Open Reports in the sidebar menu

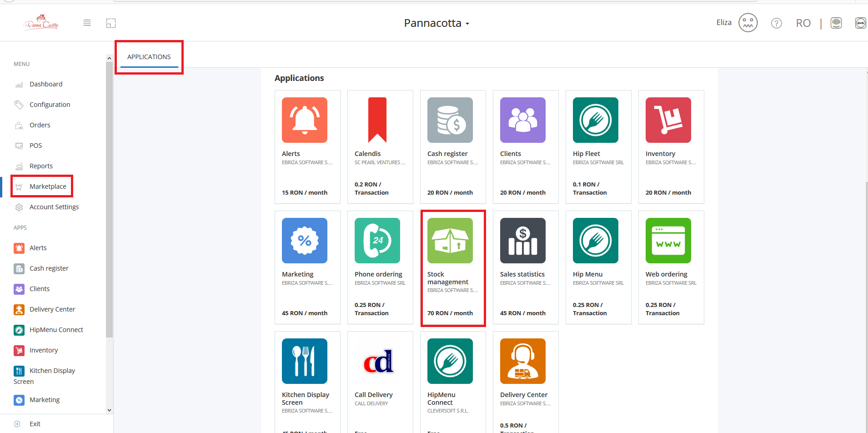[x=41, y=166]
